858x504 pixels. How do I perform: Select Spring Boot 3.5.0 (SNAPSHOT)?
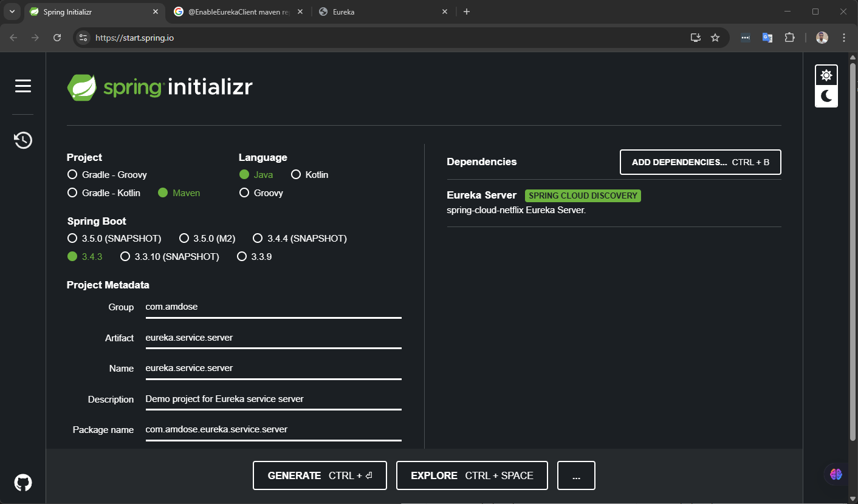click(114, 239)
